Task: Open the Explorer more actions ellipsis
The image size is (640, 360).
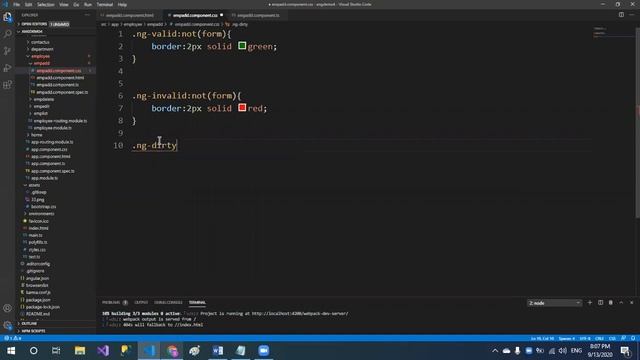Action: click(x=87, y=15)
